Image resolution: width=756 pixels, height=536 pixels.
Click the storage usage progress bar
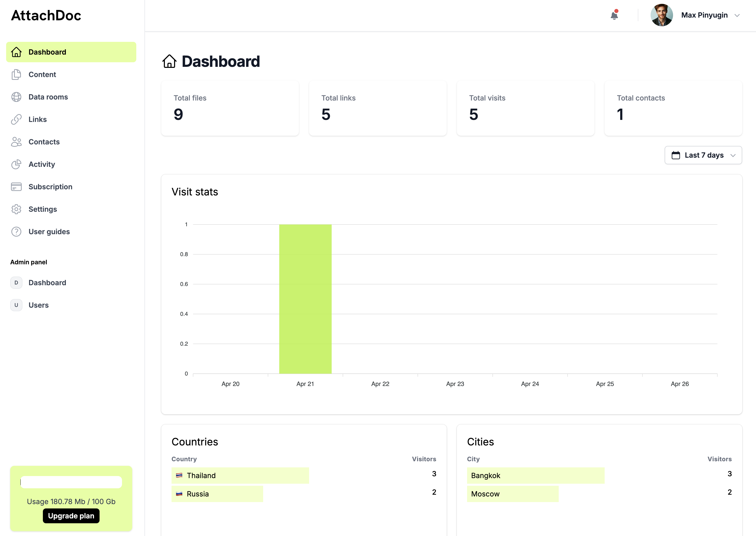tap(71, 482)
